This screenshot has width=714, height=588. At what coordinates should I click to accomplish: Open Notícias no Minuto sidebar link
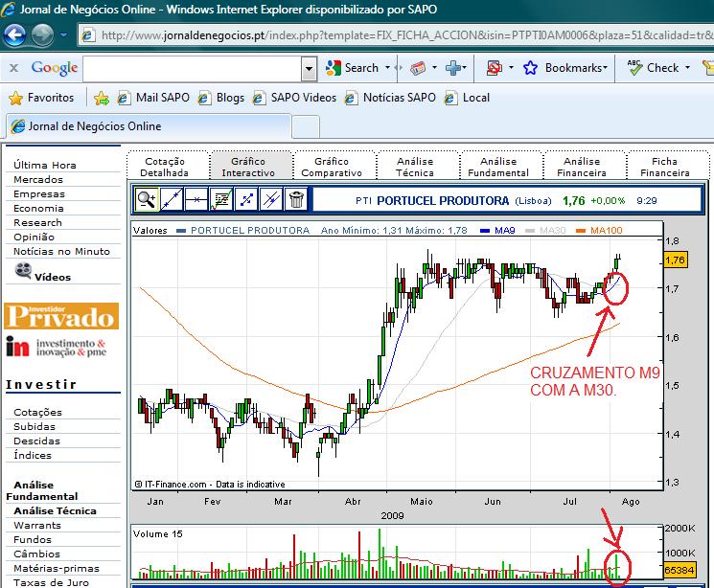[62, 251]
